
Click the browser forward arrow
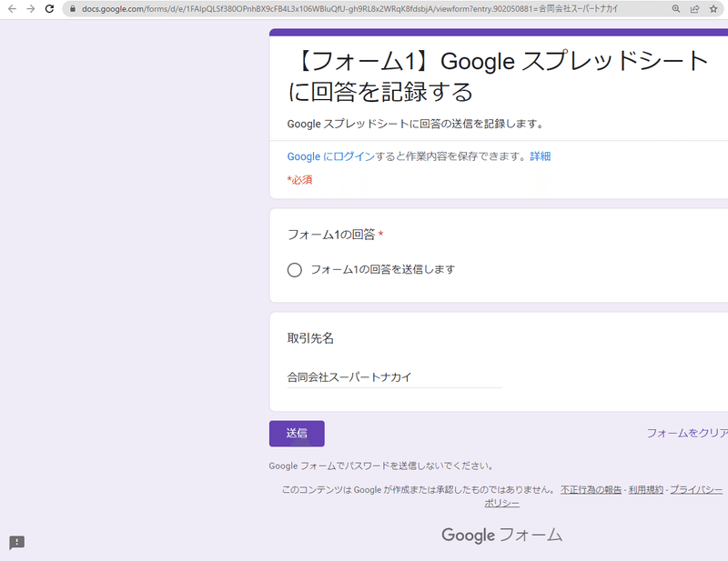31,9
